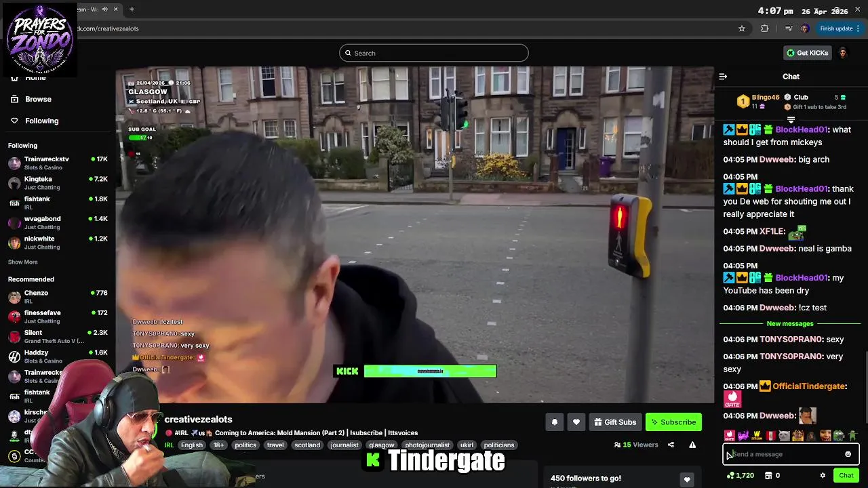Open Haddzy channel under Recommended
868x488 pixels.
[58, 357]
